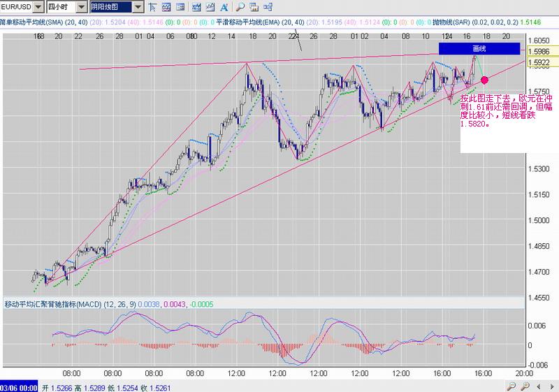Click the pink annotation text about 1.5820
559x392 pixels.
506,111
